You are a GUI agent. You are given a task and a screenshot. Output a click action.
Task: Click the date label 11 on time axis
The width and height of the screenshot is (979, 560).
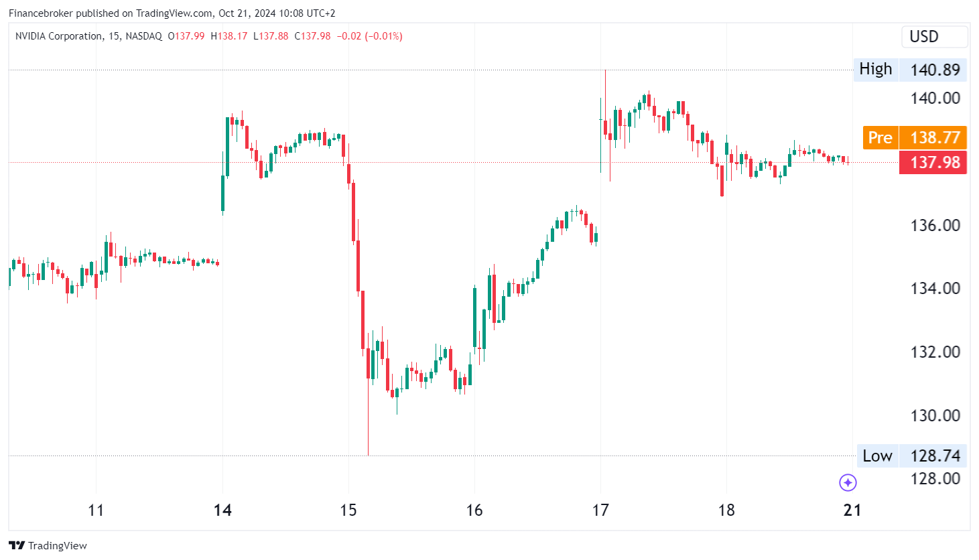tap(96, 510)
